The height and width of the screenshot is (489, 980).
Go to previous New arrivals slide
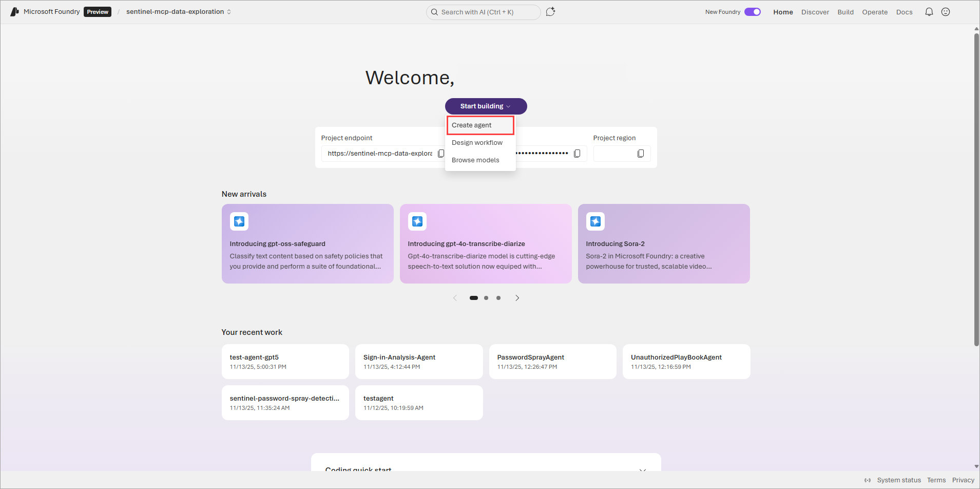[455, 298]
